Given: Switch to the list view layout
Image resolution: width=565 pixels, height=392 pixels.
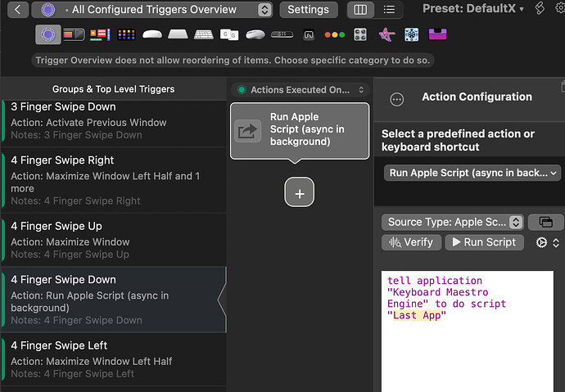Looking at the screenshot, I should click(x=389, y=10).
